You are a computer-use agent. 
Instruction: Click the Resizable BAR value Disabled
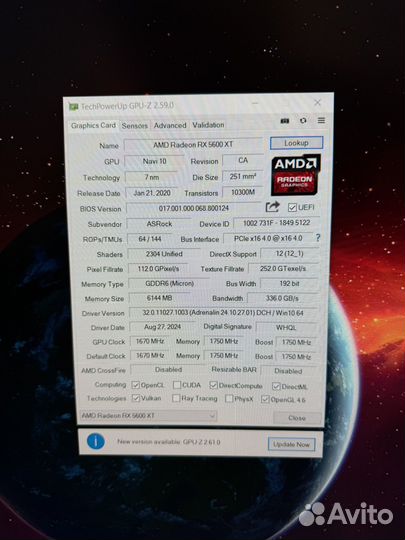coord(289,371)
